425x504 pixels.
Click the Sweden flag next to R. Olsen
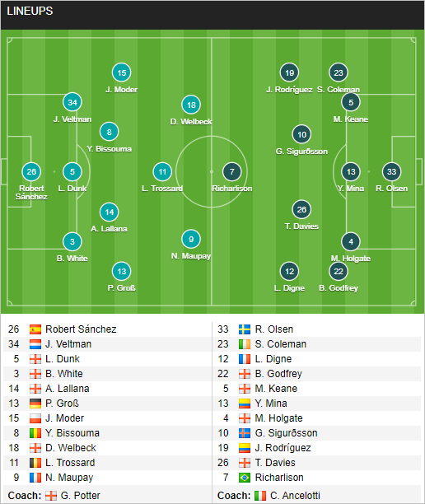click(245, 329)
